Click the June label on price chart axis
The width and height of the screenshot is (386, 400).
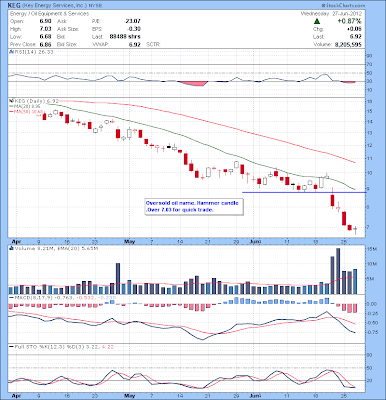tap(256, 241)
